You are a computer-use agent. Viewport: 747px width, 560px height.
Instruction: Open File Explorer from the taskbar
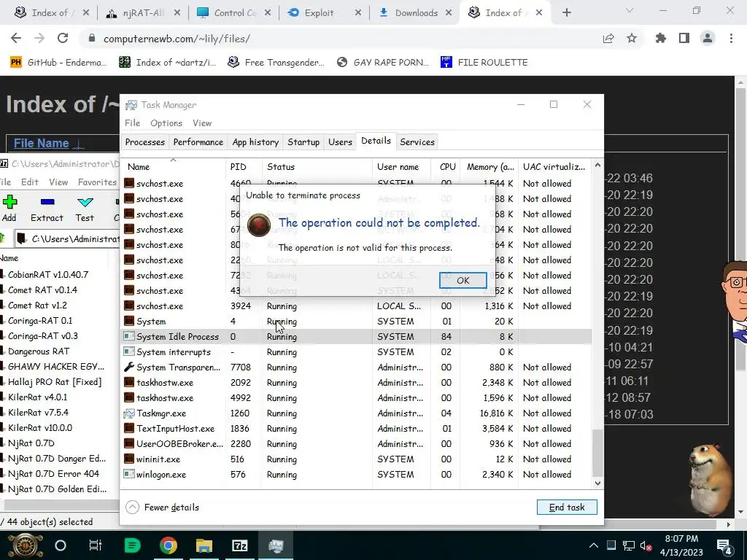pos(204,545)
